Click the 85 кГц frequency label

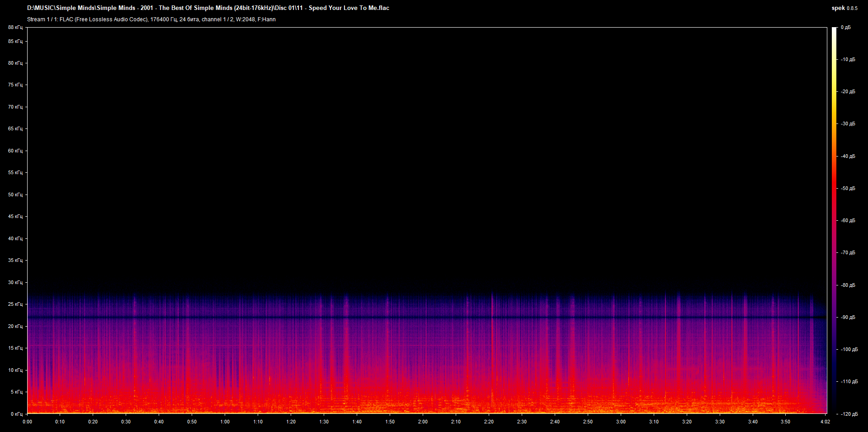(x=15, y=41)
